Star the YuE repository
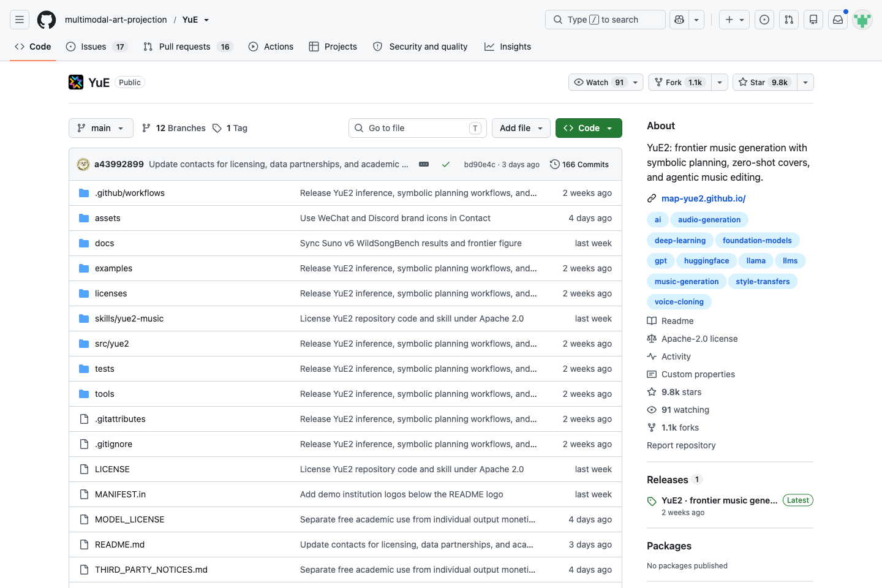 point(765,82)
